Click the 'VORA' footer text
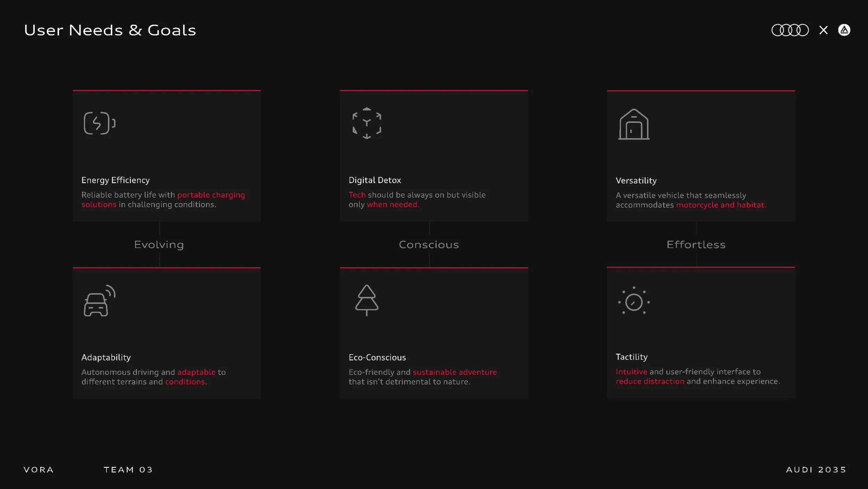The height and width of the screenshot is (489, 868). pyautogui.click(x=39, y=470)
